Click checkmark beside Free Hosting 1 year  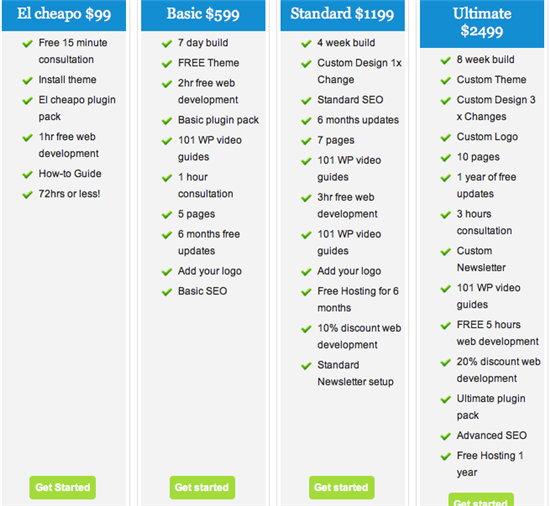point(445,457)
